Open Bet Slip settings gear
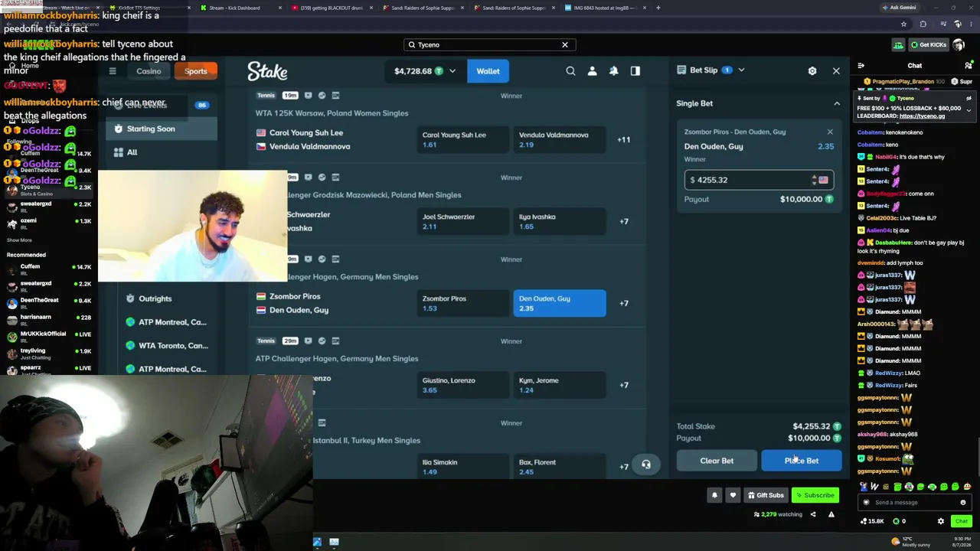The image size is (980, 551). coord(812,70)
